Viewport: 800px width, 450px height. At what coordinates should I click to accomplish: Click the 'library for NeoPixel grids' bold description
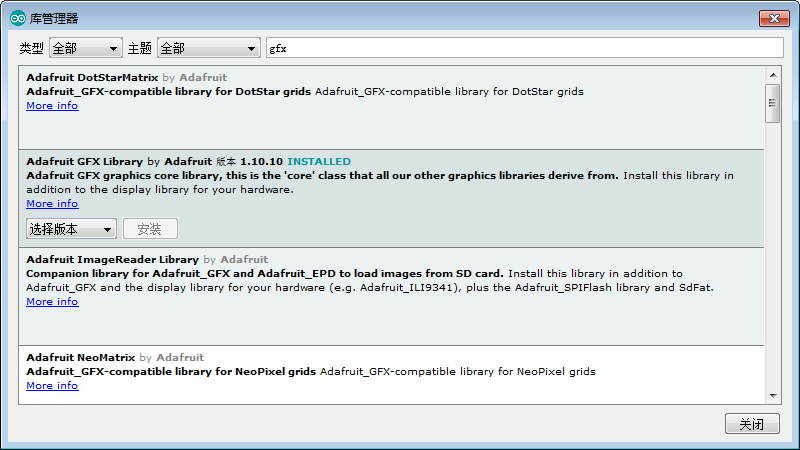click(171, 371)
